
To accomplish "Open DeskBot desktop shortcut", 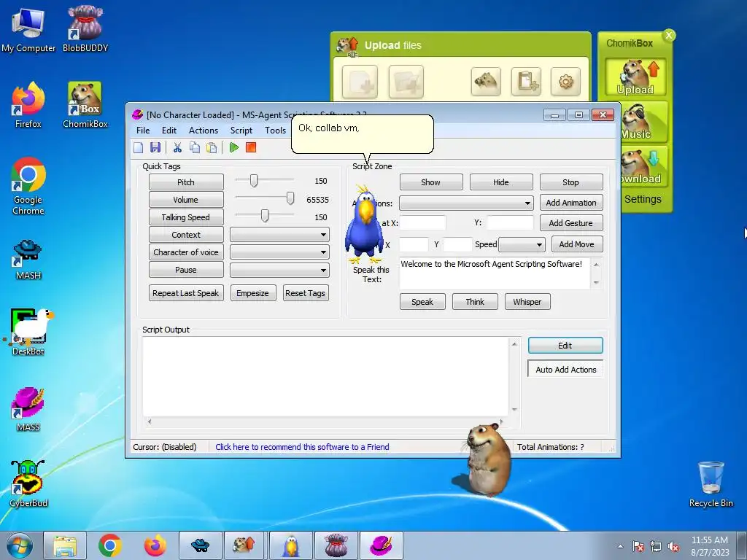I will (28, 332).
